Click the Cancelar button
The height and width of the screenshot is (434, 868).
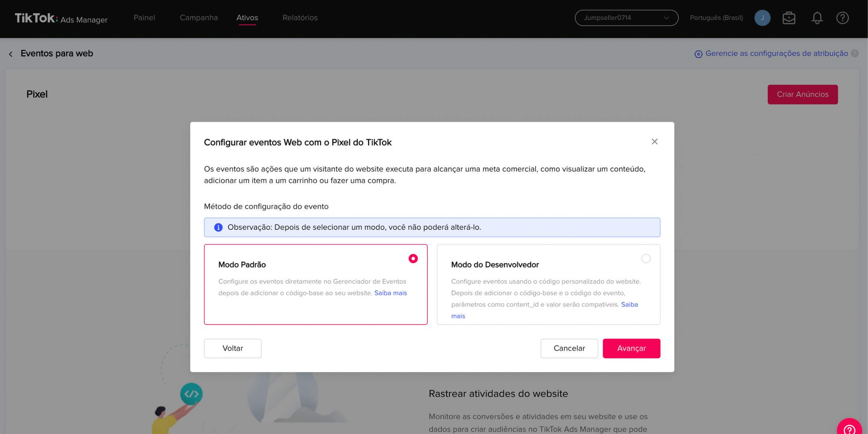[569, 348]
